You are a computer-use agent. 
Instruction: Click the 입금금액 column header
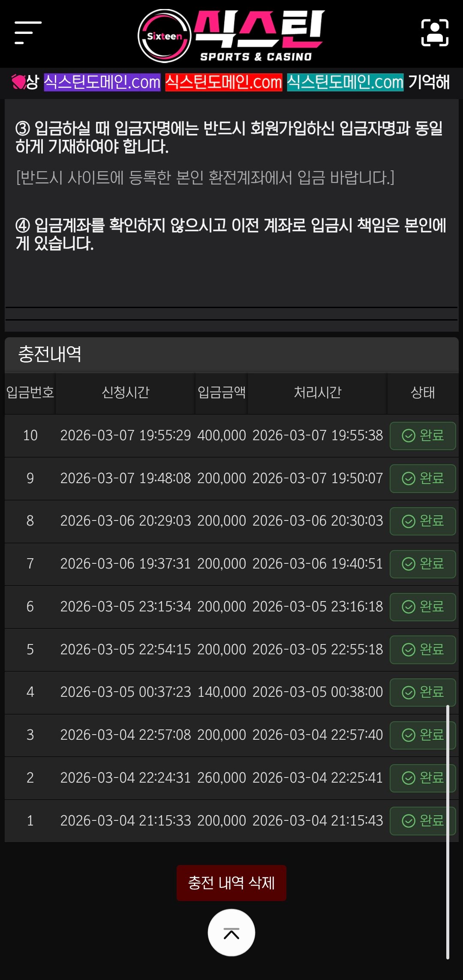coord(221,392)
